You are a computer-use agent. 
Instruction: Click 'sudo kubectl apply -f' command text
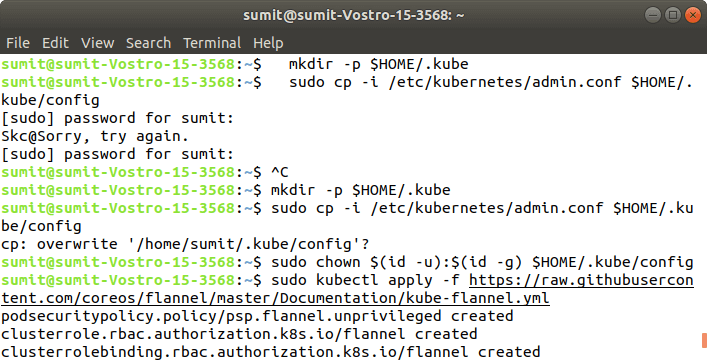pyautogui.click(x=365, y=280)
